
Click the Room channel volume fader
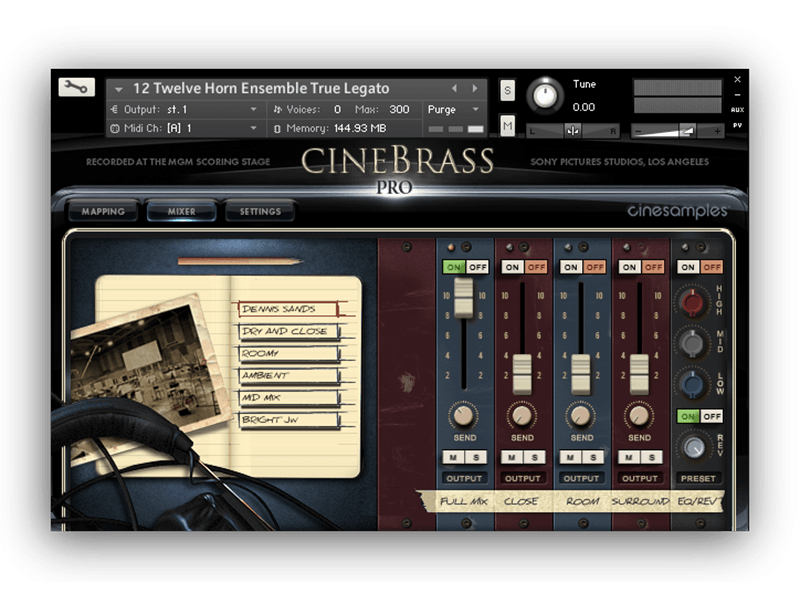coord(580,373)
